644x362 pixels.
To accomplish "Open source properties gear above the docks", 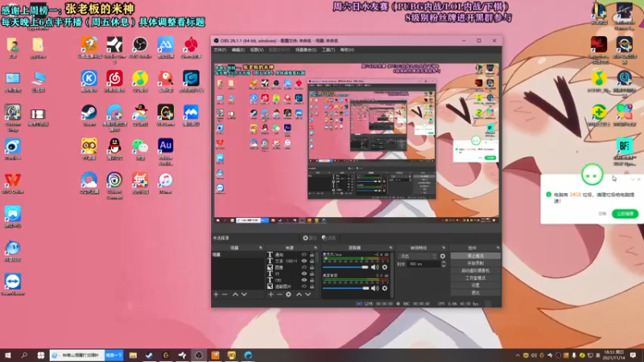I will tap(309, 237).
